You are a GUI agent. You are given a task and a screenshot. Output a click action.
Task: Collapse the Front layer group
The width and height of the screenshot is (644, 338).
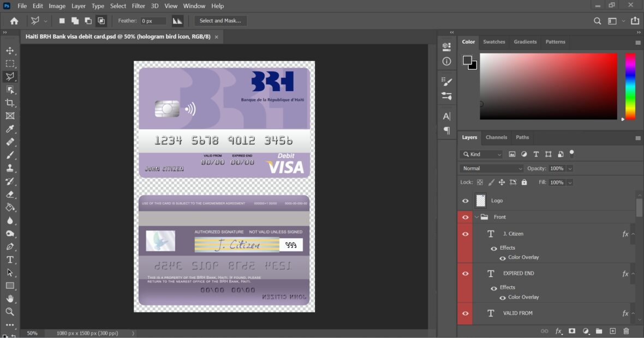tap(476, 216)
